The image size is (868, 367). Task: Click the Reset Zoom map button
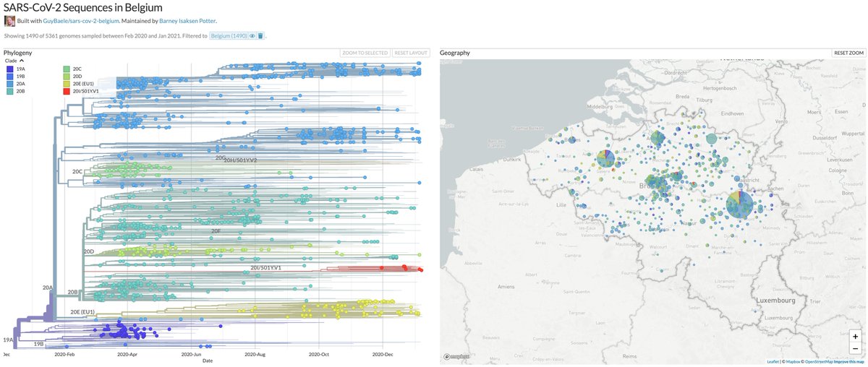pos(848,53)
